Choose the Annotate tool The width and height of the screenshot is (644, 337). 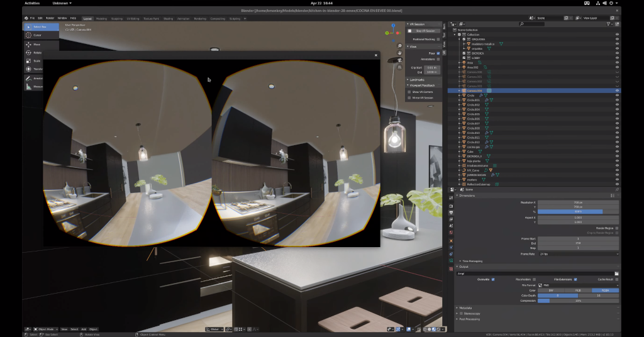[34, 78]
